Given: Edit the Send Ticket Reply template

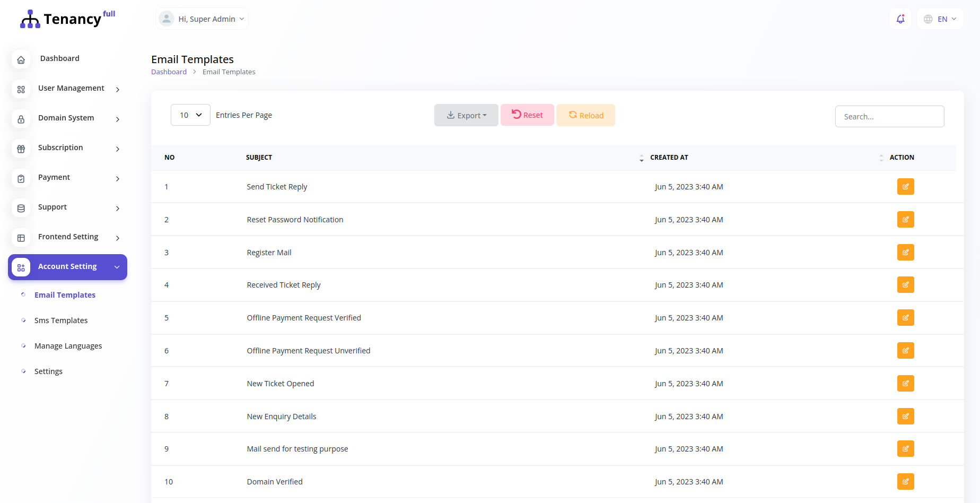Looking at the screenshot, I should coord(905,187).
